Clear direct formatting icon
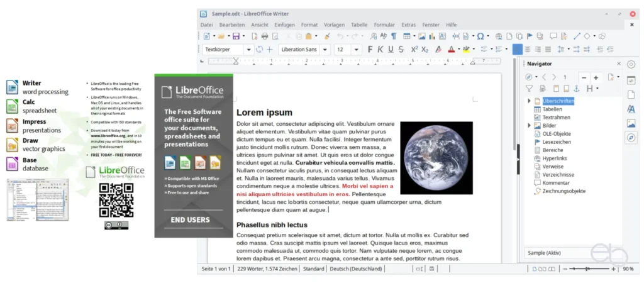The height and width of the screenshot is (283, 644). click(x=438, y=49)
